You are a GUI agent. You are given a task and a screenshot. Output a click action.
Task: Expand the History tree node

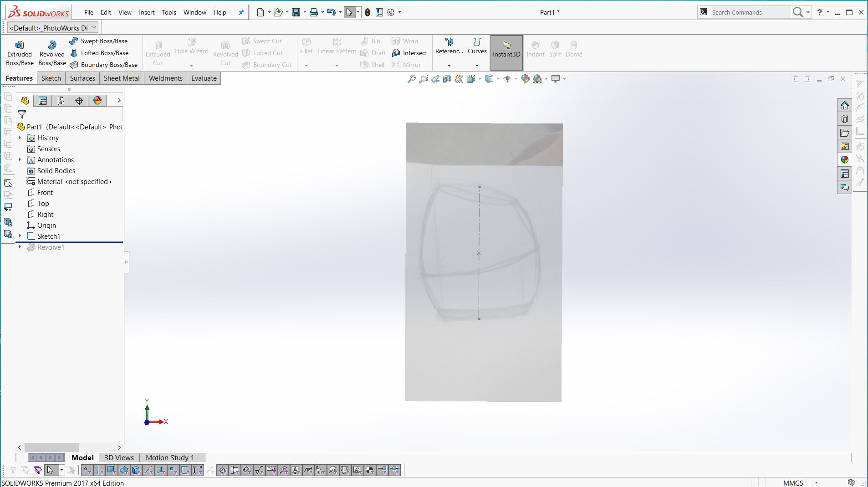coord(20,138)
